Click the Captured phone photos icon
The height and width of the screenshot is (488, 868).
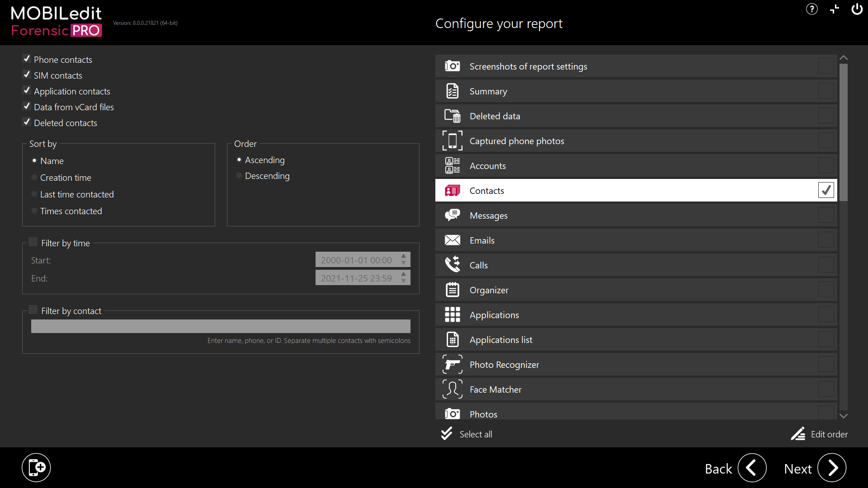(x=452, y=141)
